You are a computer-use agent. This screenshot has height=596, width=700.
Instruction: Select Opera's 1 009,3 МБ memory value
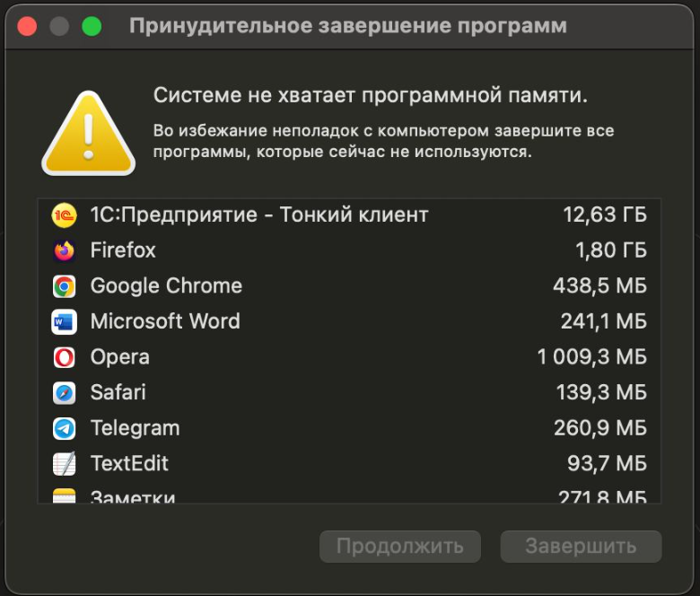pyautogui.click(x=592, y=357)
